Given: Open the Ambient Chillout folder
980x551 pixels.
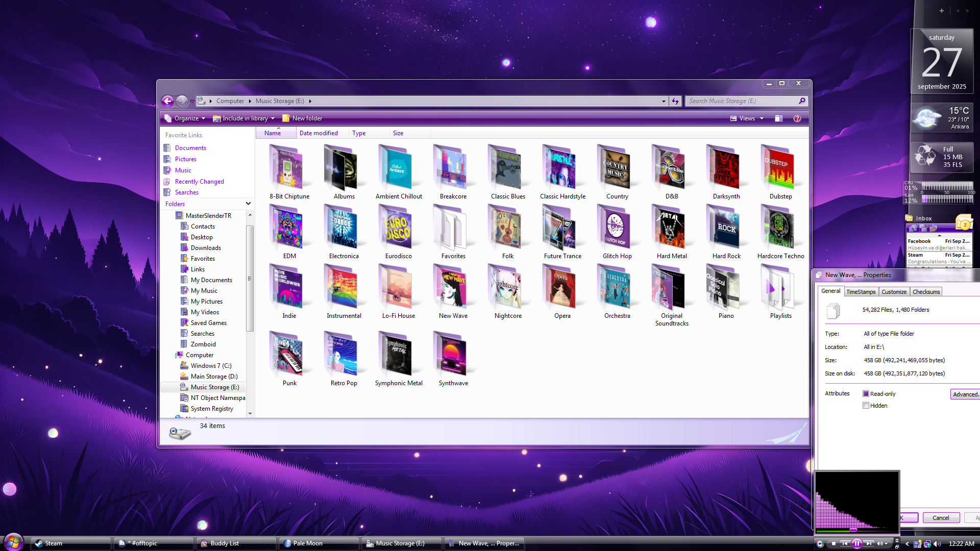Looking at the screenshot, I should [399, 172].
